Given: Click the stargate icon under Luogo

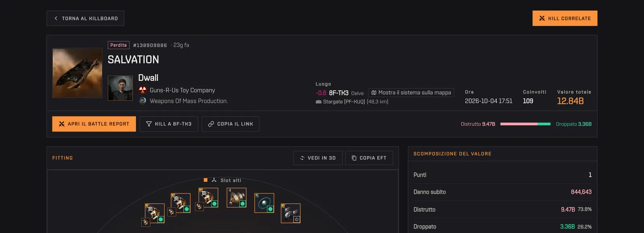Looking at the screenshot, I should (318, 102).
